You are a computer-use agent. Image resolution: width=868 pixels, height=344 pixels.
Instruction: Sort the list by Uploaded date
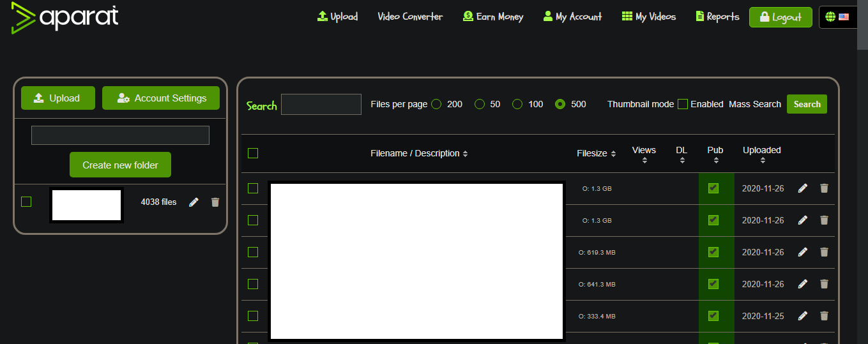pos(762,155)
